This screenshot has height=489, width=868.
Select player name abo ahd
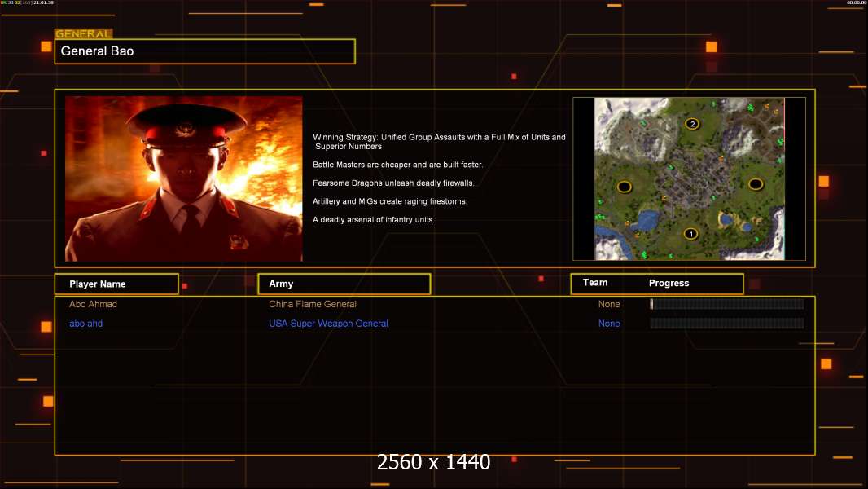tap(85, 324)
